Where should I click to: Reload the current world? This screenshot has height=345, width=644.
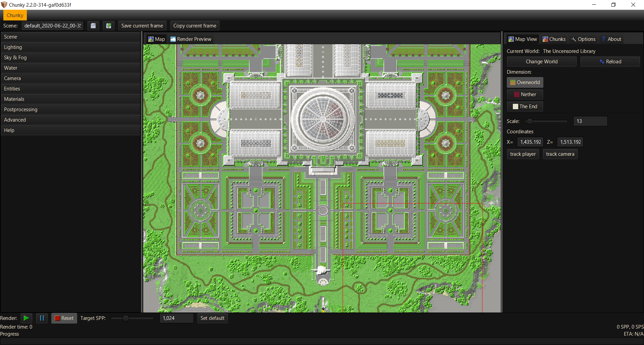click(x=610, y=62)
